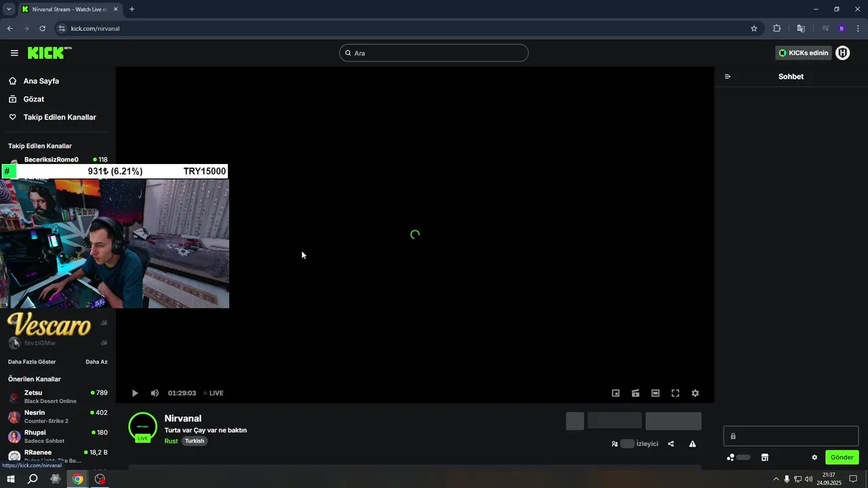Close the Nirvanal Stream tab

115,9
